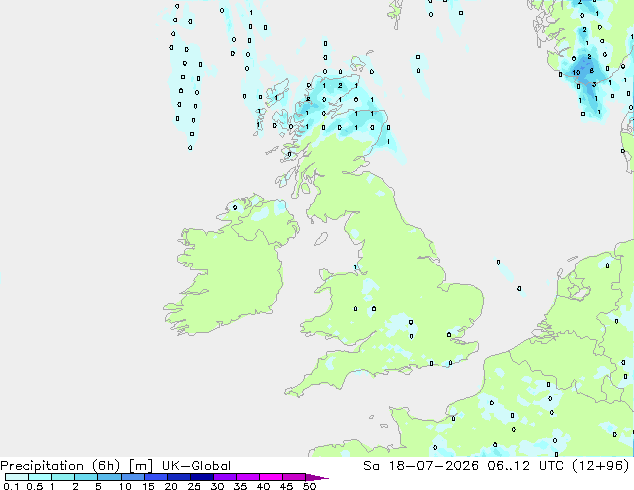The height and width of the screenshot is (490, 634).
Task: Click the date 'Sa 18-07-2026'
Action: [x=421, y=466]
